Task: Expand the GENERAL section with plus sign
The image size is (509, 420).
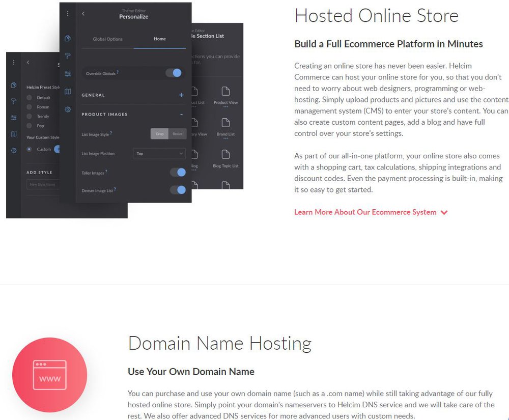Action: pos(181,95)
